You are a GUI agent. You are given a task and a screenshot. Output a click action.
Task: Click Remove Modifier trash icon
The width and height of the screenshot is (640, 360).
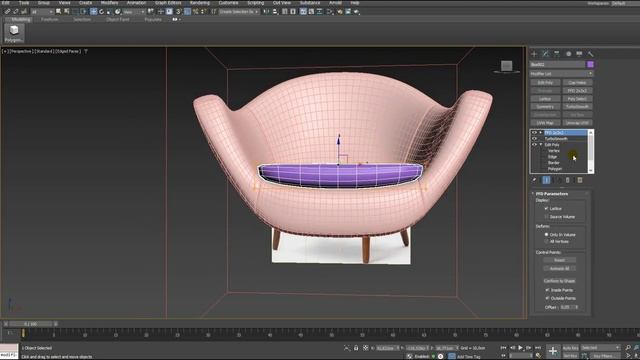568,180
